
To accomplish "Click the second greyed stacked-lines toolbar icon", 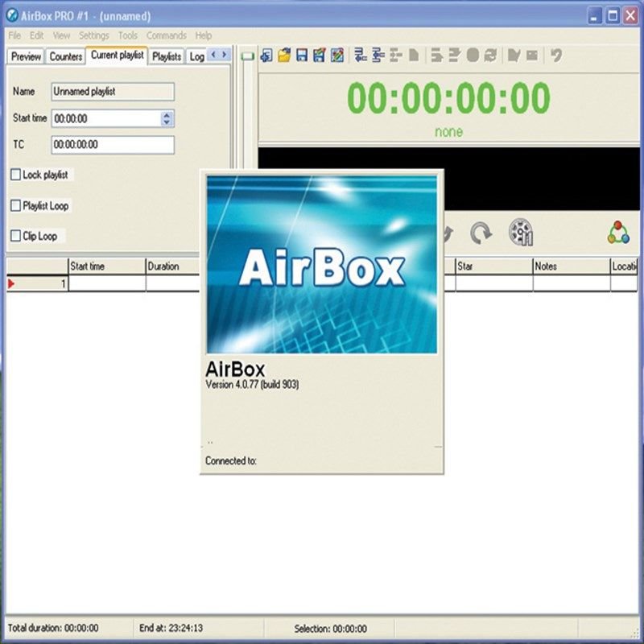I will click(x=454, y=55).
